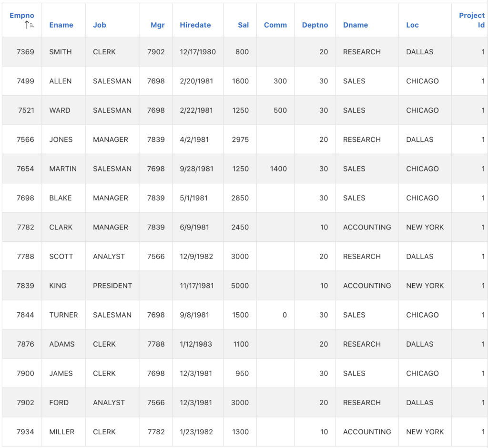Click the PRESIDENT job cell

point(112,286)
